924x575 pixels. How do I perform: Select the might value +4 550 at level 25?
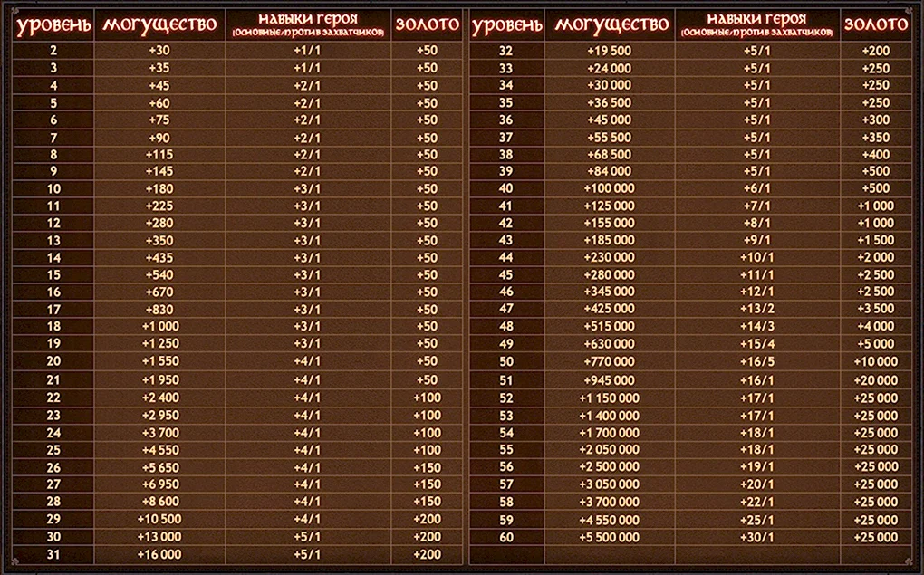[x=160, y=449]
